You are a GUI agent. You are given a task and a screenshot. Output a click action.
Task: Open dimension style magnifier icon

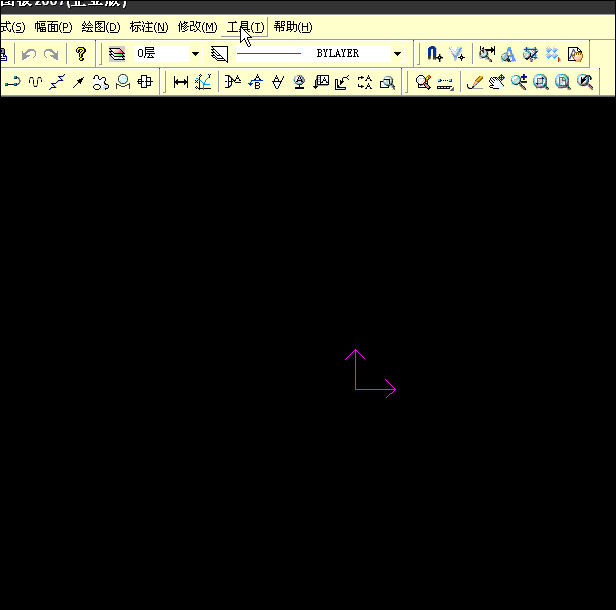coord(487,54)
